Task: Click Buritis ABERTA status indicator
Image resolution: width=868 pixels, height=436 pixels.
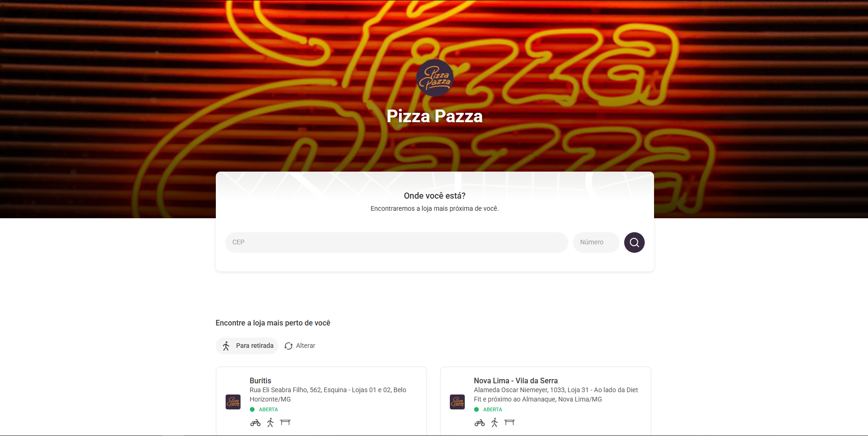Action: (264, 409)
